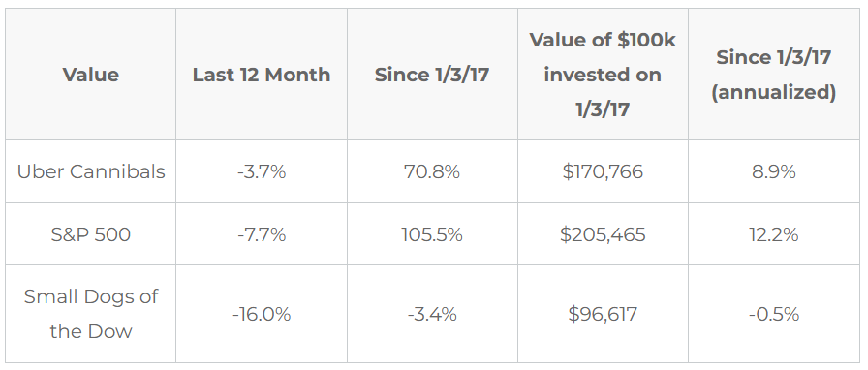This screenshot has width=868, height=370.
Task: Click the $205,465 value cell
Action: click(x=603, y=233)
